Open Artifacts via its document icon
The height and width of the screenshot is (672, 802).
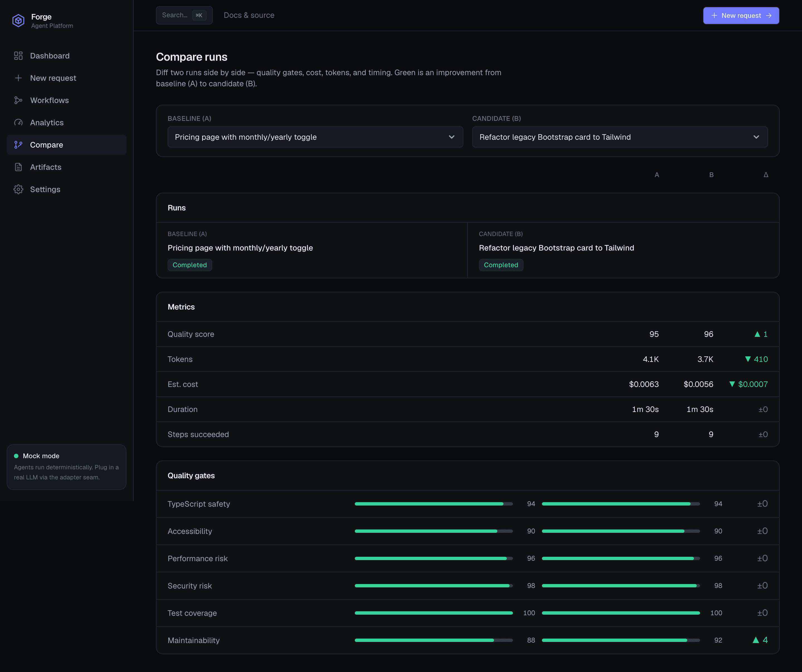click(18, 167)
